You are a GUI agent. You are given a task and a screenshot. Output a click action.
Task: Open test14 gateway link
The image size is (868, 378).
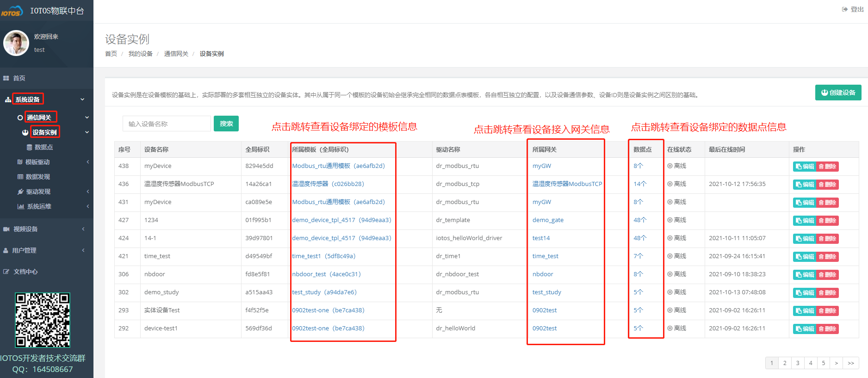[x=541, y=238]
